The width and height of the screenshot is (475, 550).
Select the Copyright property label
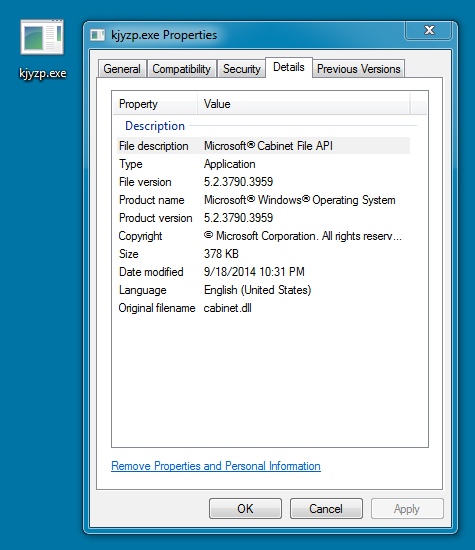(x=140, y=236)
